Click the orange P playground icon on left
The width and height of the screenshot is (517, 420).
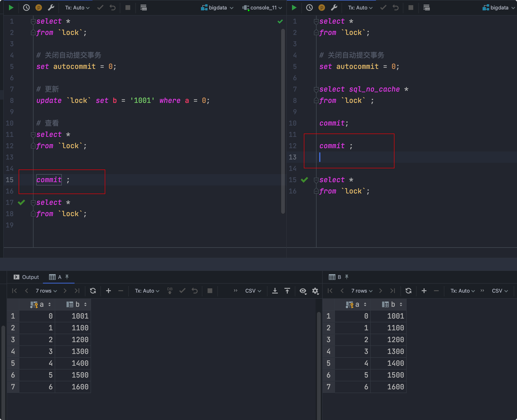(39, 8)
